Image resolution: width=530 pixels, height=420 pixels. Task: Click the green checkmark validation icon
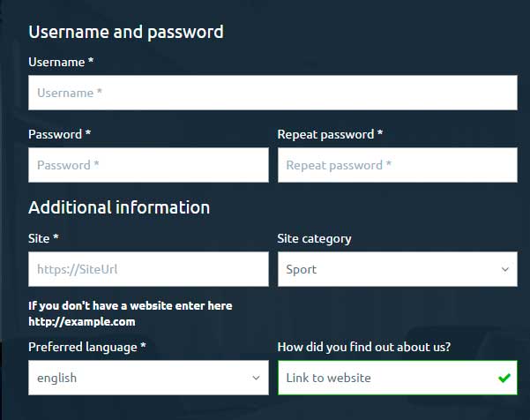tap(504, 378)
